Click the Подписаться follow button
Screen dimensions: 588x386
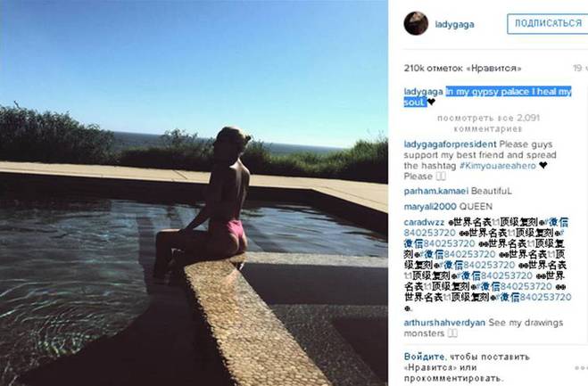tap(548, 23)
